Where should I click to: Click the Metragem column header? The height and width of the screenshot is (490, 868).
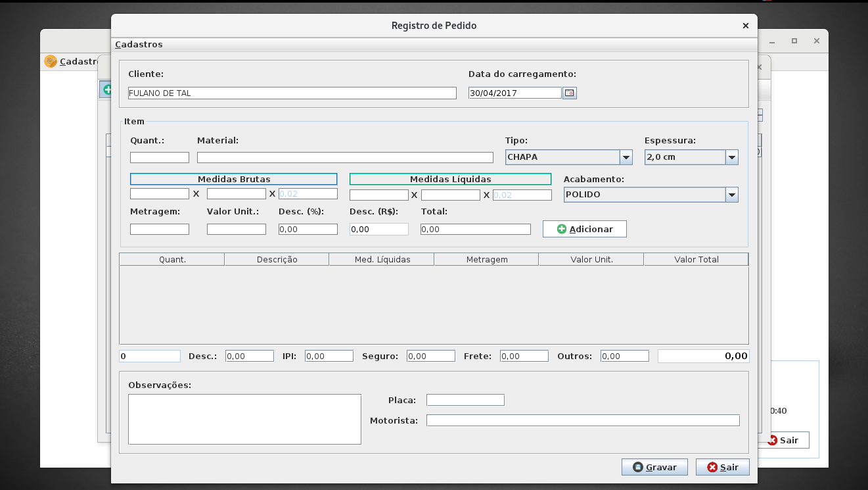coord(486,259)
